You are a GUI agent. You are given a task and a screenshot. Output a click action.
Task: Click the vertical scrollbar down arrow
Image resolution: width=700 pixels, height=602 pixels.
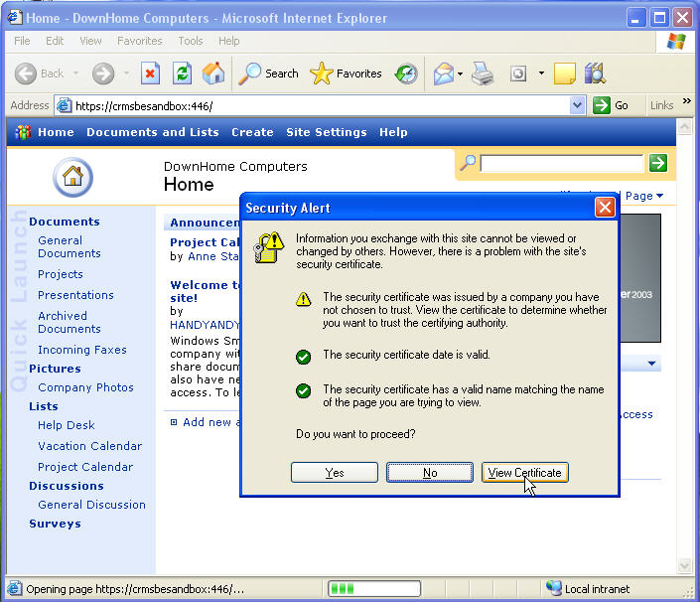tap(684, 565)
